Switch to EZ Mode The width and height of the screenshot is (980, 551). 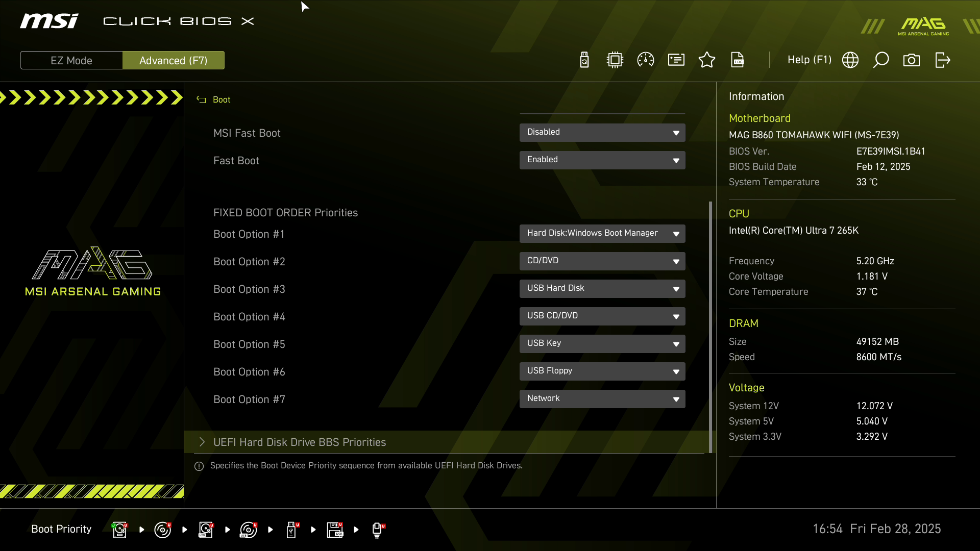[71, 60]
